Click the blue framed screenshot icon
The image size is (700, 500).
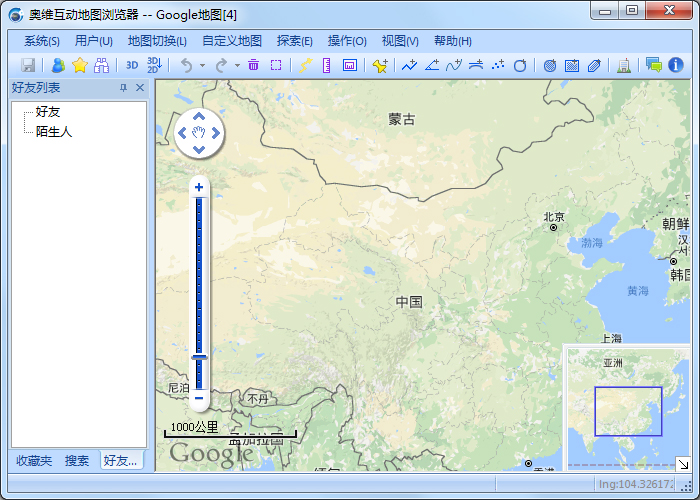(350, 65)
